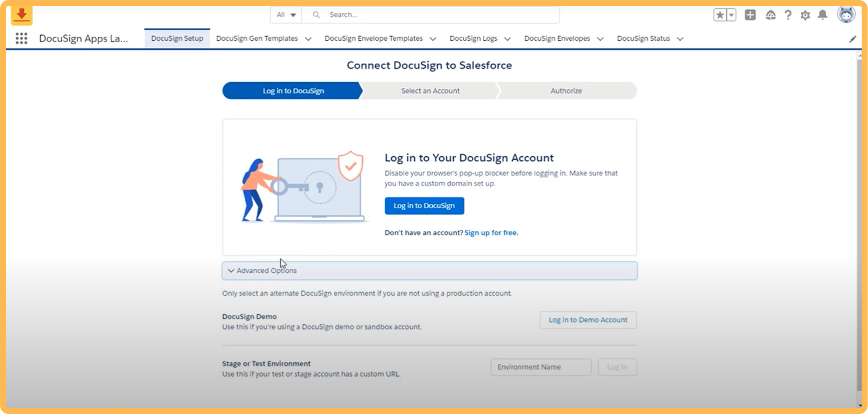Open the DocuSign Logs tab

tap(473, 38)
